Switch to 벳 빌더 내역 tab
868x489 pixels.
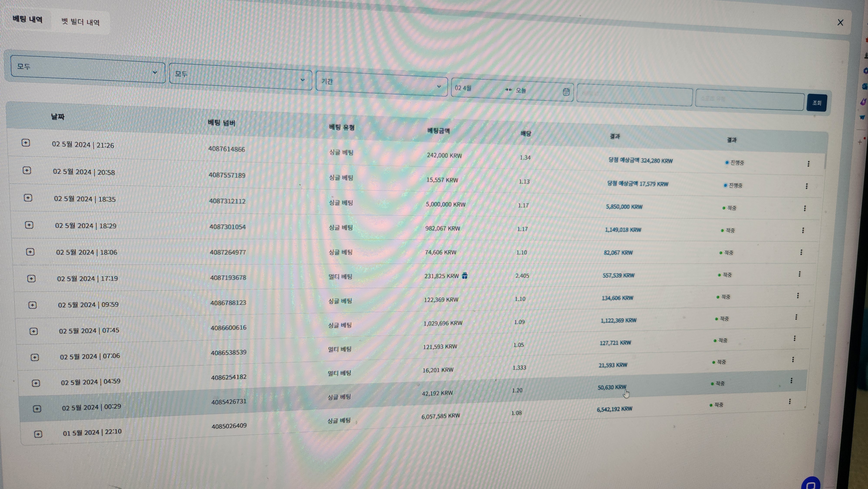[81, 22]
